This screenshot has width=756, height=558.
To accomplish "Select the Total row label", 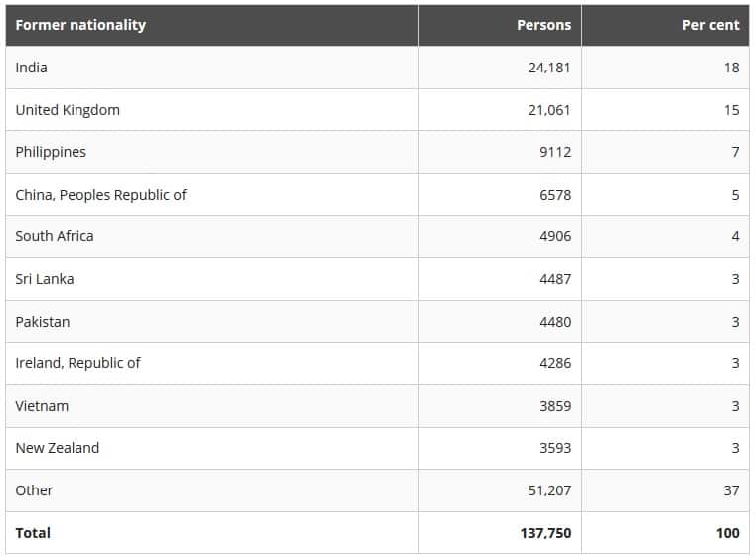I will pyautogui.click(x=33, y=533).
